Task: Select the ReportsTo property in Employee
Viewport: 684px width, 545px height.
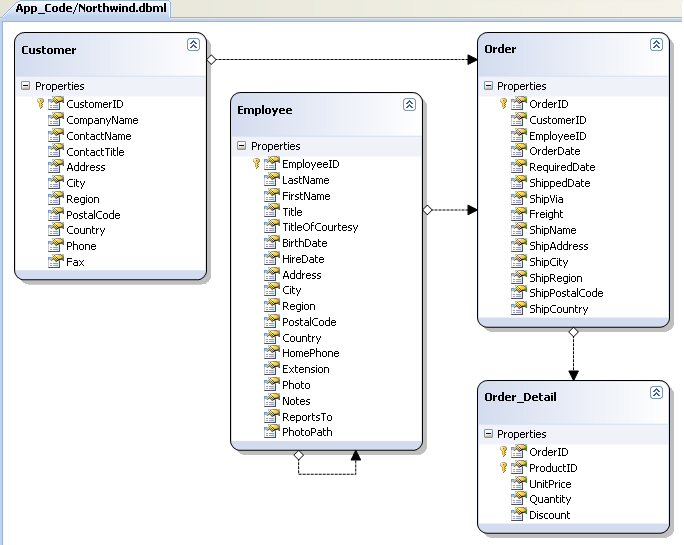Action: click(x=307, y=417)
